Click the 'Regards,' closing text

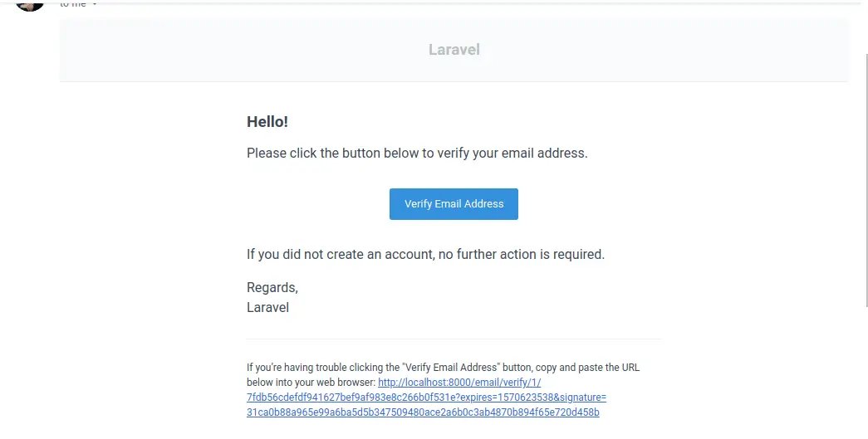[x=272, y=288]
